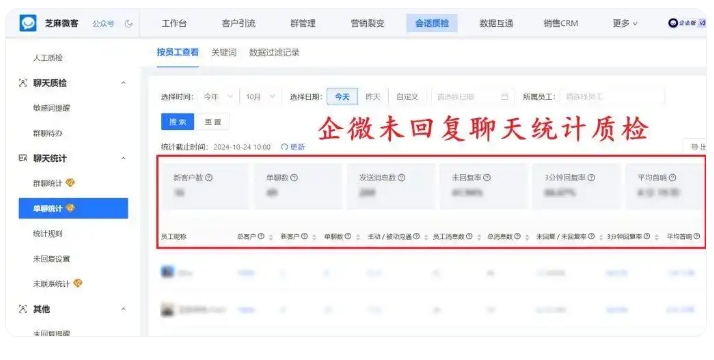The width and height of the screenshot is (714, 360).
Task: Open 群聊待办 in sidebar
Action: [48, 133]
